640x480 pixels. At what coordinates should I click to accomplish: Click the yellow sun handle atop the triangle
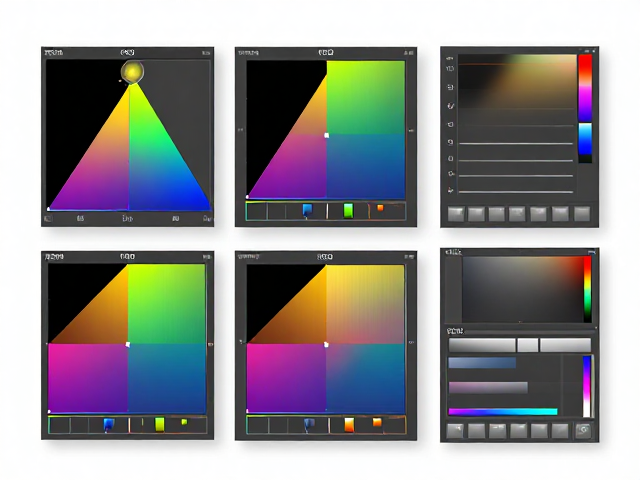(x=132, y=72)
